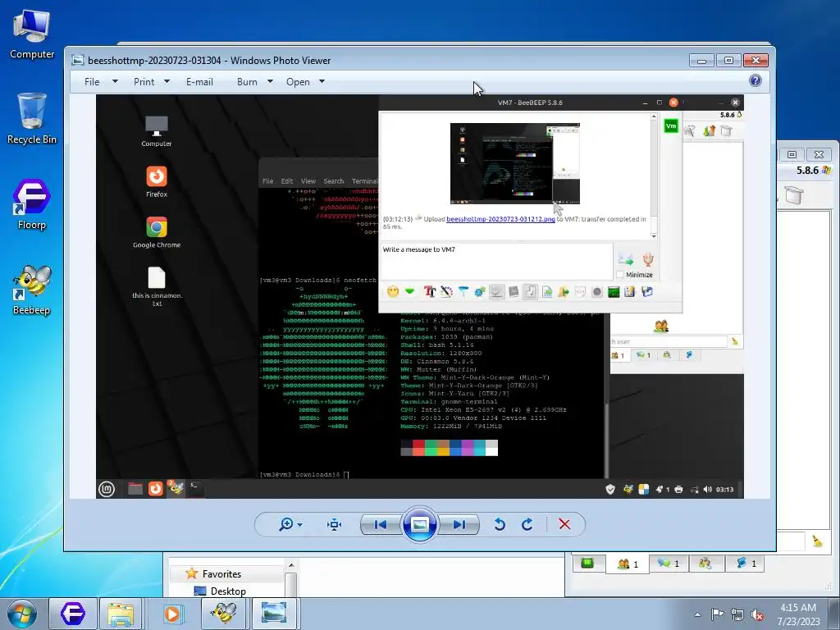This screenshot has width=840, height=630.
Task: Click the displayed beesshottmp screenshot image
Action: 419,297
